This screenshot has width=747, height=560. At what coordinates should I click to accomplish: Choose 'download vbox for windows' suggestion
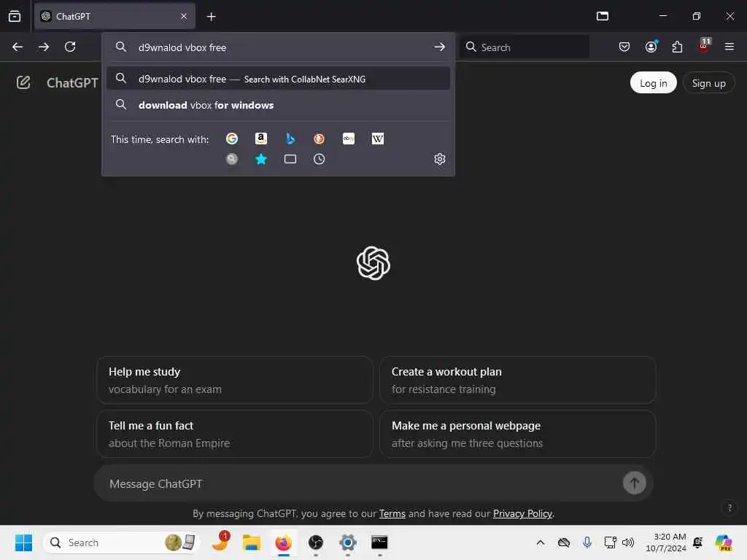click(x=278, y=105)
